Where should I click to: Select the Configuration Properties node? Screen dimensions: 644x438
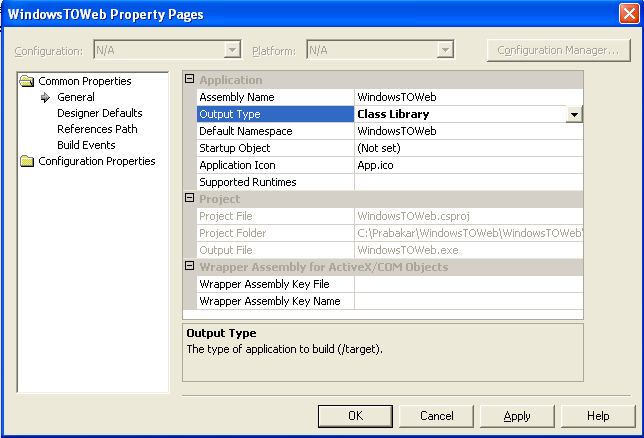tap(97, 161)
